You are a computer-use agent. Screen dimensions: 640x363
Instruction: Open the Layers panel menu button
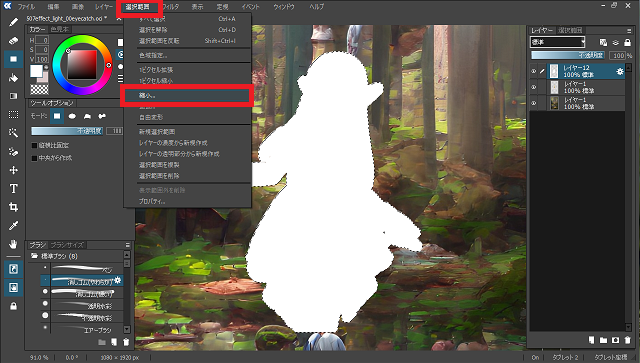[629, 31]
